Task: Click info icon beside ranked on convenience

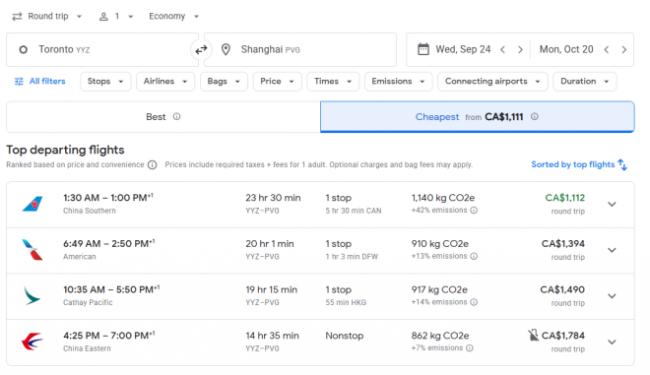Action: tap(153, 165)
